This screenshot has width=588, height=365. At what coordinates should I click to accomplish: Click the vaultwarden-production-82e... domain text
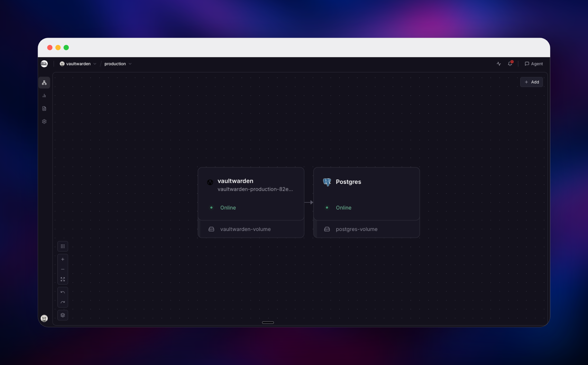255,189
